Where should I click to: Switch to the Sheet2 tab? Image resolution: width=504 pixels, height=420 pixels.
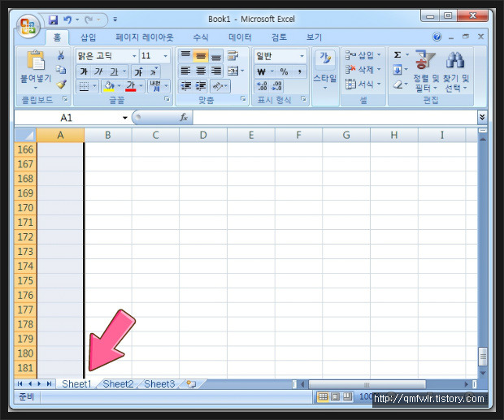point(118,384)
